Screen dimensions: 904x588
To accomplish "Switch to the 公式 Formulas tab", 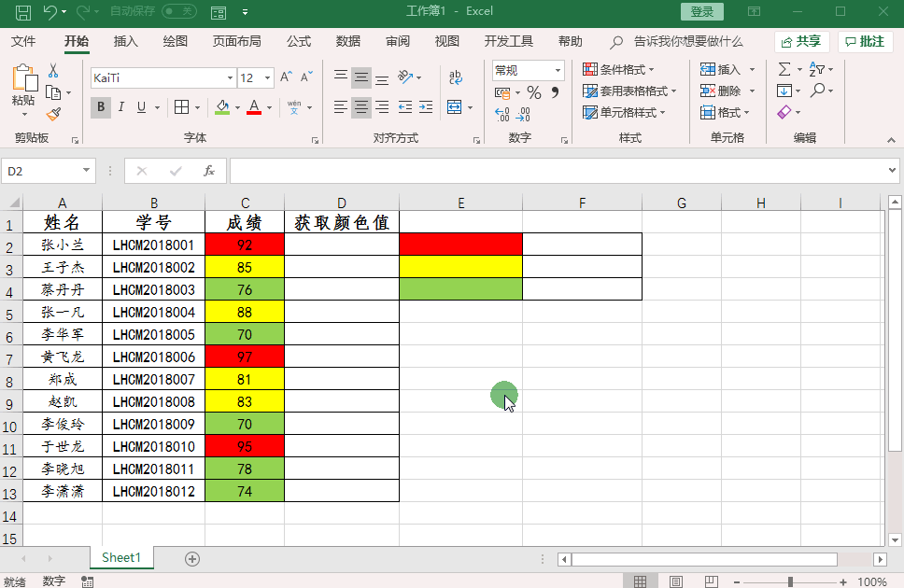I will click(299, 41).
